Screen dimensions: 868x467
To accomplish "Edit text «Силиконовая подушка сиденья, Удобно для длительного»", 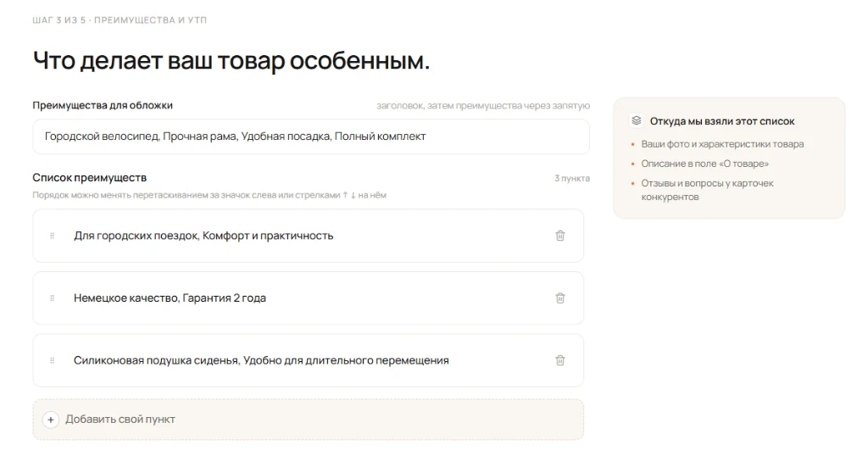I will pos(261,361).
